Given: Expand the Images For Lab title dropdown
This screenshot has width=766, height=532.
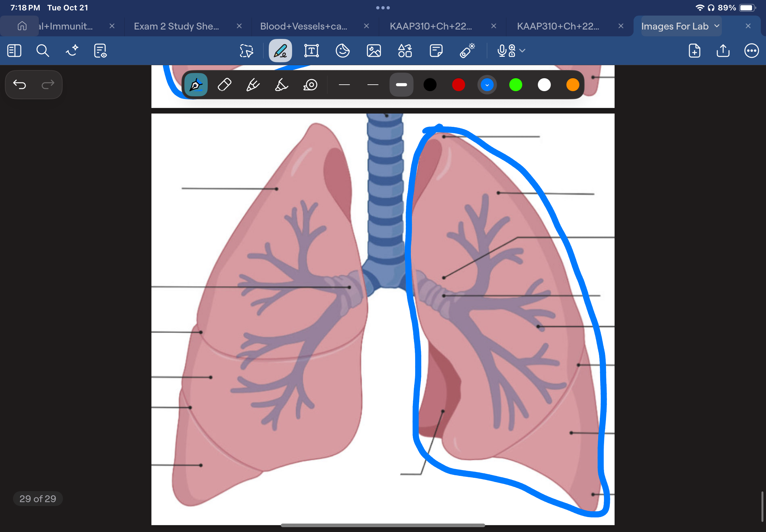Looking at the screenshot, I should (x=716, y=26).
